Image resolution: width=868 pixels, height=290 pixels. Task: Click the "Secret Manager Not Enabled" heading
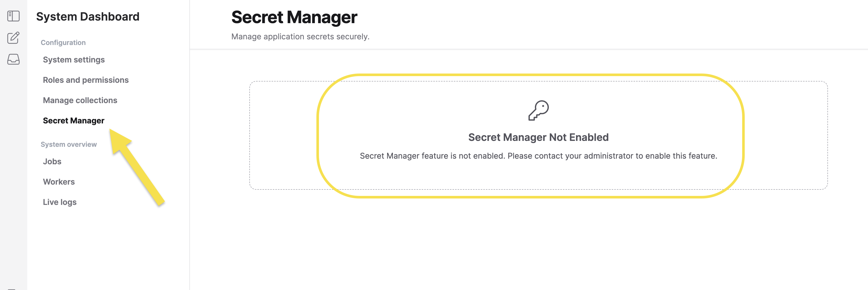pos(538,137)
